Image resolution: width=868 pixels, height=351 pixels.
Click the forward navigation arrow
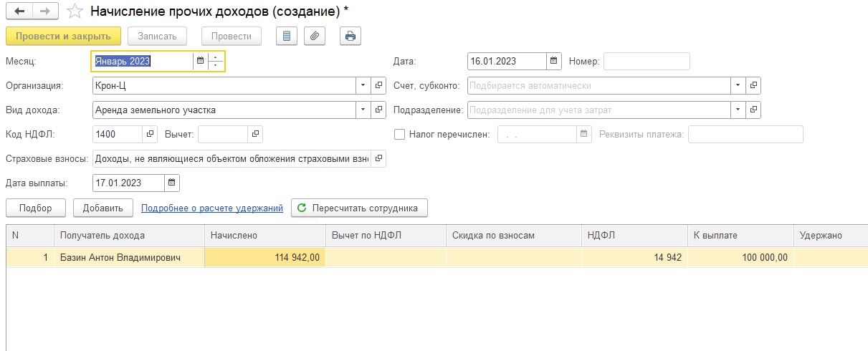pyautogui.click(x=44, y=11)
